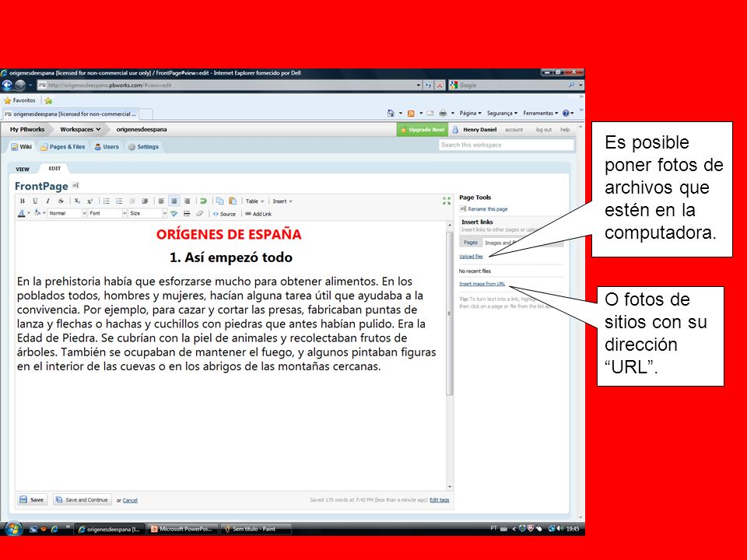This screenshot has width=747, height=560.
Task: Apply underline formatting with the U icon
Action: [35, 201]
